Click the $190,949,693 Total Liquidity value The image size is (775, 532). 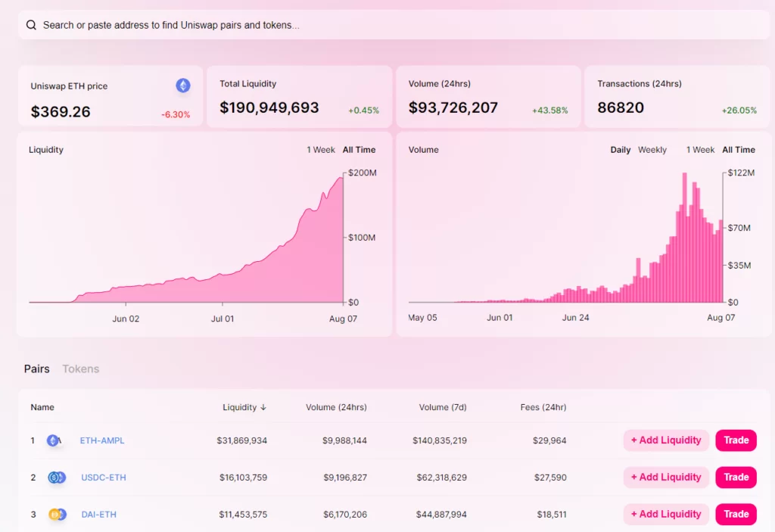269,107
